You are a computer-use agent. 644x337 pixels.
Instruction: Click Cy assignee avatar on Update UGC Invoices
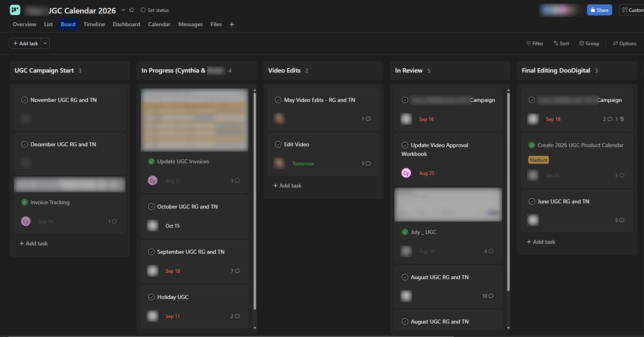153,180
